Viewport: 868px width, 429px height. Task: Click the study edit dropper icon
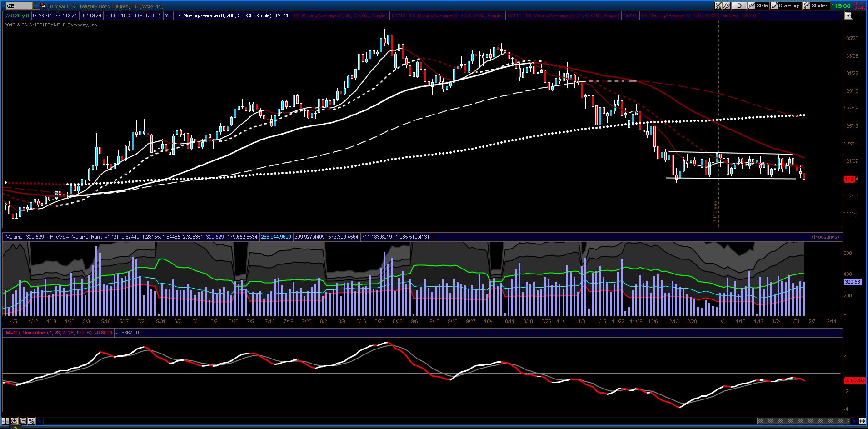click(x=718, y=6)
